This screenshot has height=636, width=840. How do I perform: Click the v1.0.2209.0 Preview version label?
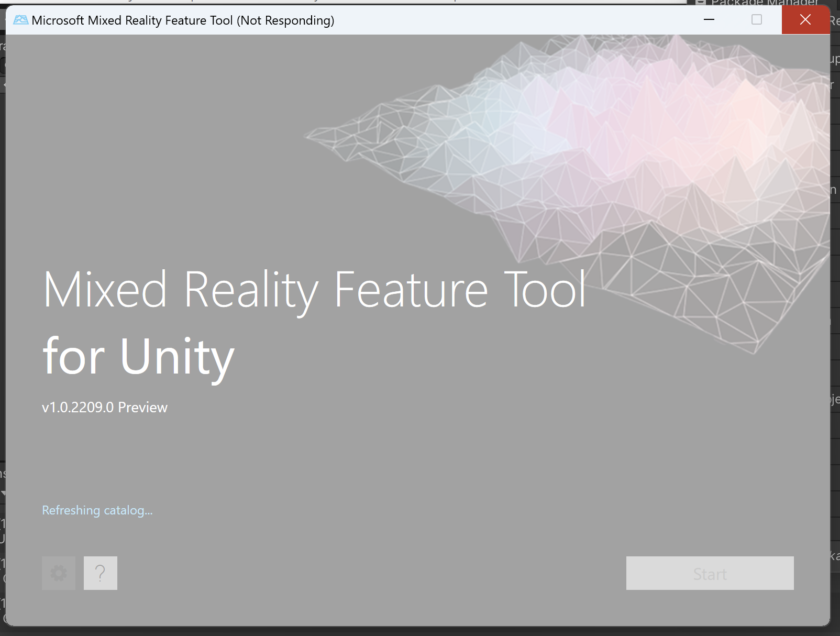(104, 408)
